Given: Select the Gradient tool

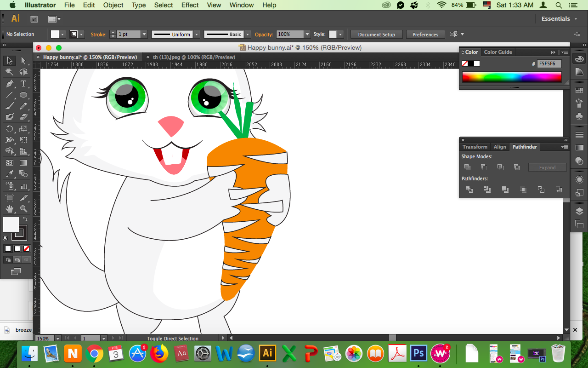Looking at the screenshot, I should [23, 163].
